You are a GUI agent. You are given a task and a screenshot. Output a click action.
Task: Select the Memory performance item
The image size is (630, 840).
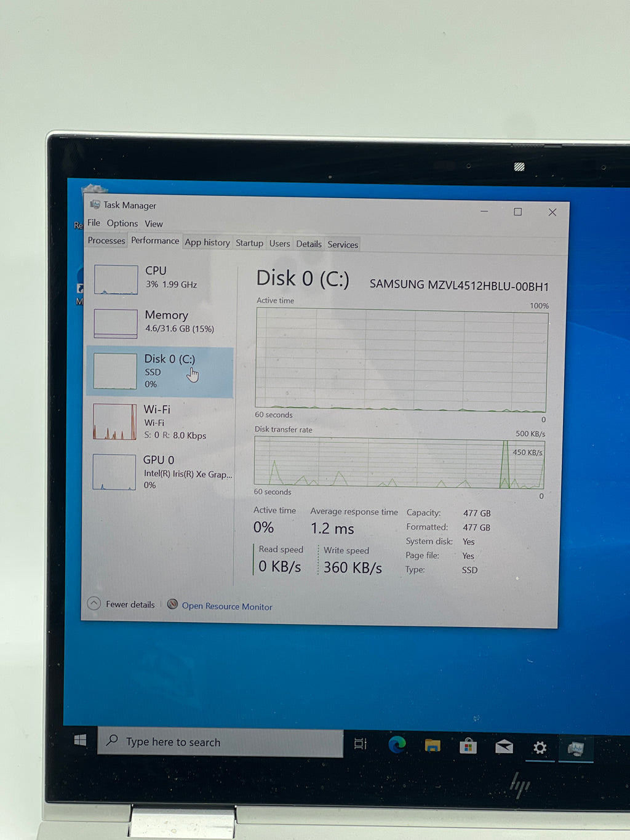pyautogui.click(x=161, y=322)
